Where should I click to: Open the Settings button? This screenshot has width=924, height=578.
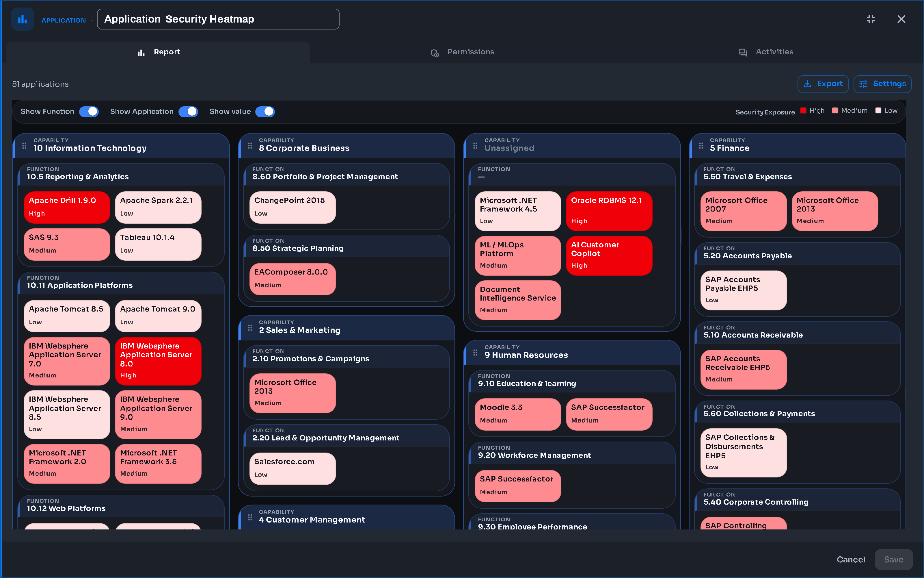point(882,84)
